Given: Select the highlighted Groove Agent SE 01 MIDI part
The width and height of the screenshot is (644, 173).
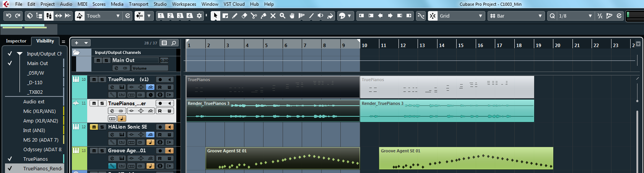Looking at the screenshot, I should pyautogui.click(x=466, y=158).
